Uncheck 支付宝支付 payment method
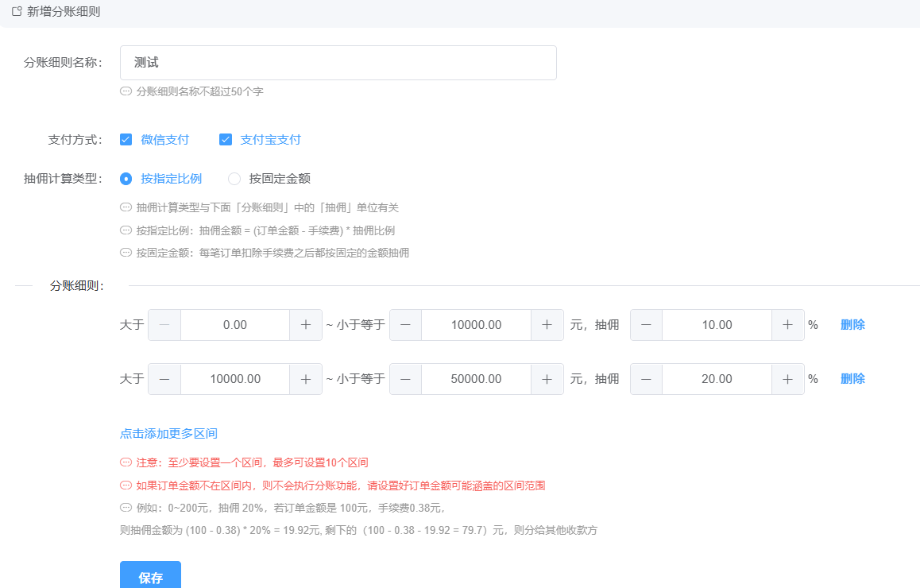 (x=226, y=140)
